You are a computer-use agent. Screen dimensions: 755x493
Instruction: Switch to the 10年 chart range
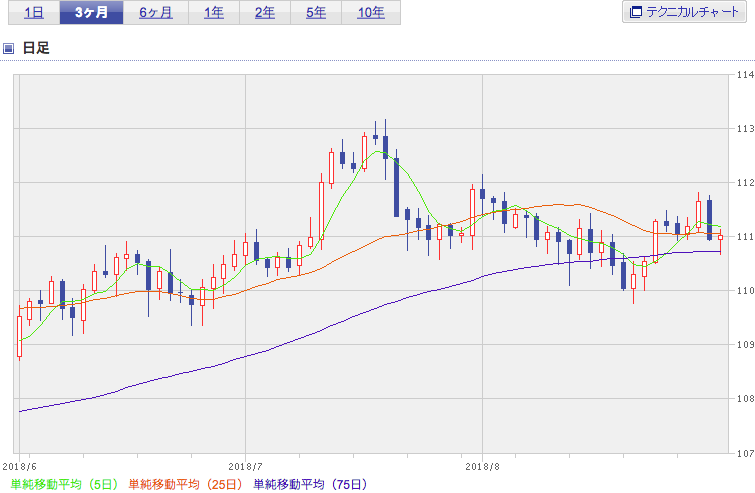(371, 13)
